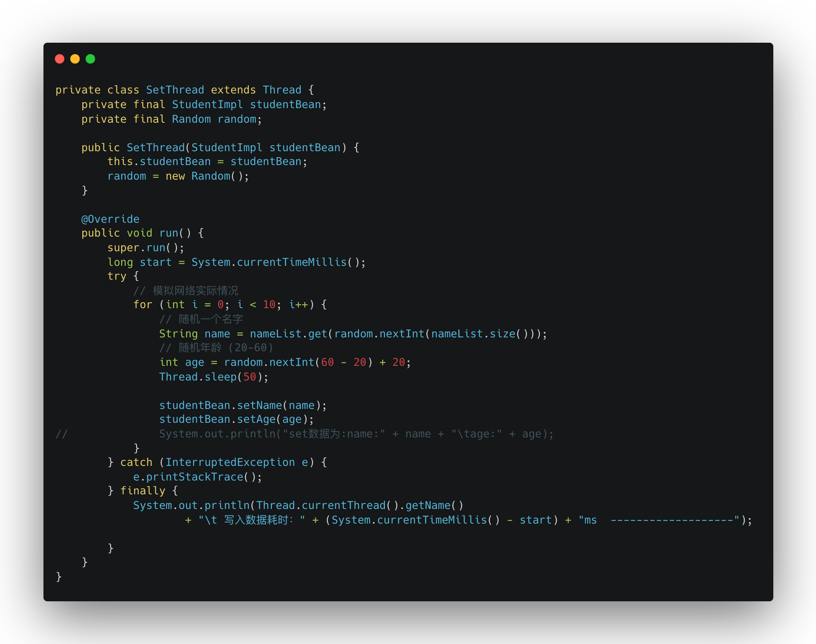Click the yellow minimize window dot
Image resolution: width=816 pixels, height=644 pixels.
(x=75, y=59)
